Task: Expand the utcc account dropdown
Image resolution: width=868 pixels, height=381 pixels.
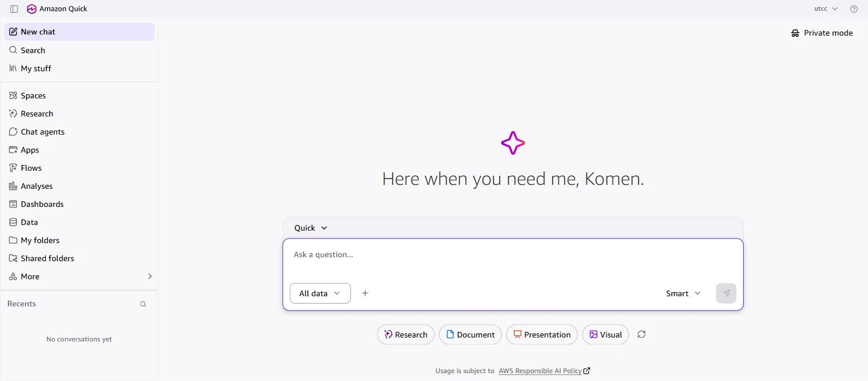Action: (826, 9)
